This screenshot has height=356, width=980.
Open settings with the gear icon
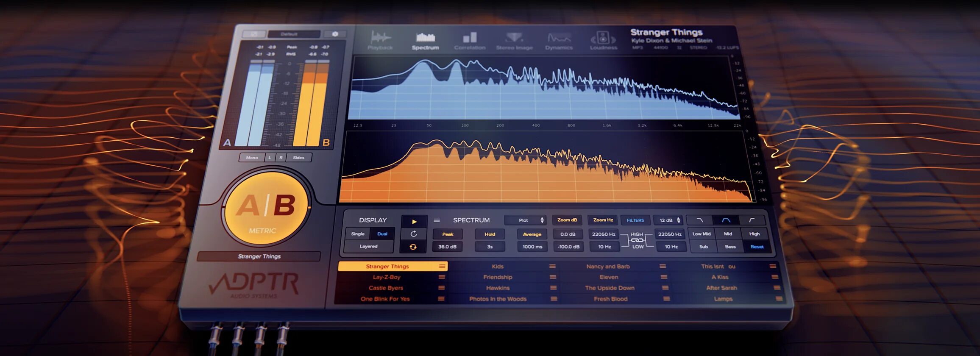click(x=335, y=34)
